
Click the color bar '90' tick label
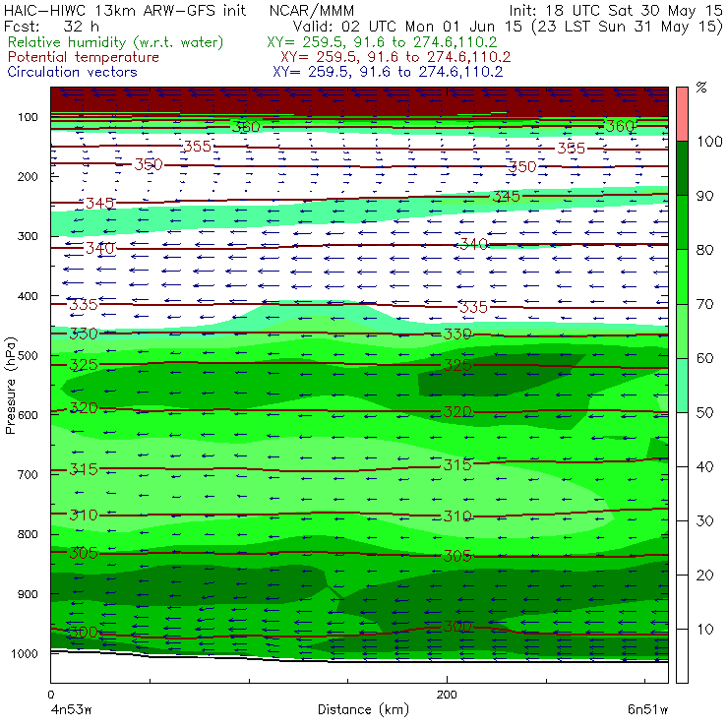[x=704, y=196]
